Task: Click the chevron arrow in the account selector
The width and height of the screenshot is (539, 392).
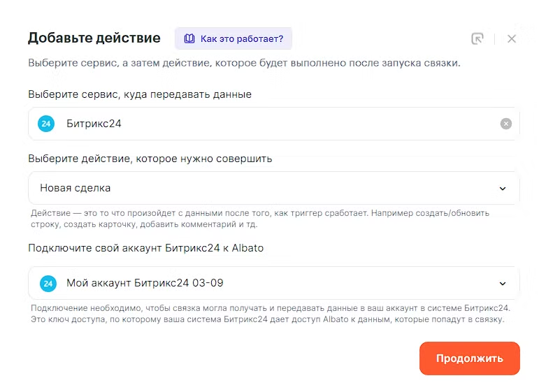Action: point(502,283)
